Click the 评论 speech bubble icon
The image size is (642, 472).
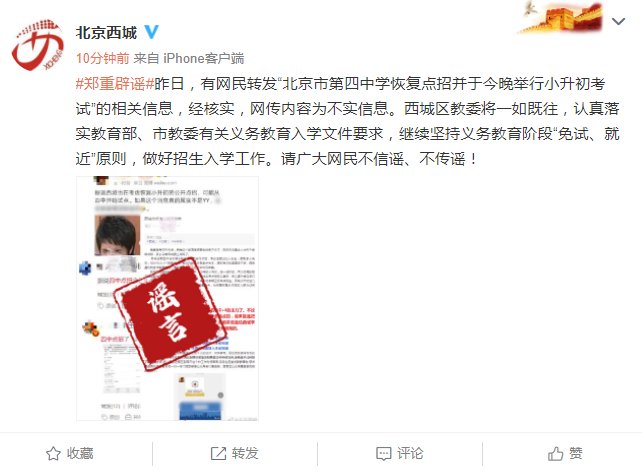point(384,454)
